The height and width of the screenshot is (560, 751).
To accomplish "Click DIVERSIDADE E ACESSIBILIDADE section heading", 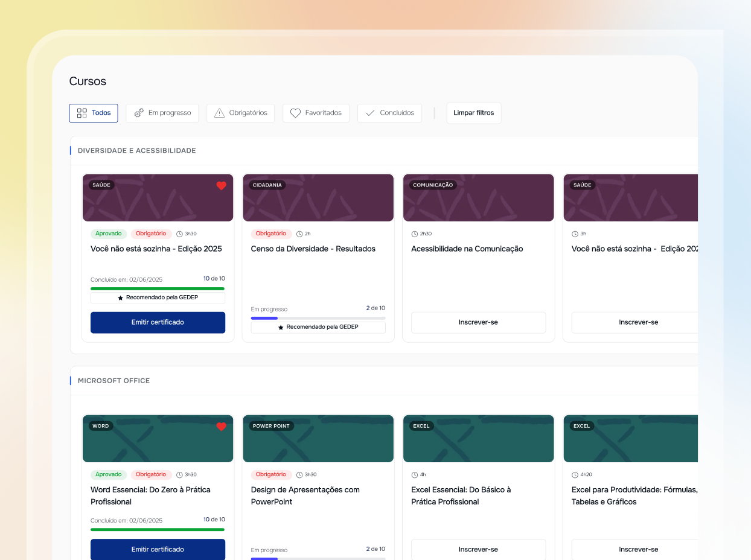I will point(137,150).
